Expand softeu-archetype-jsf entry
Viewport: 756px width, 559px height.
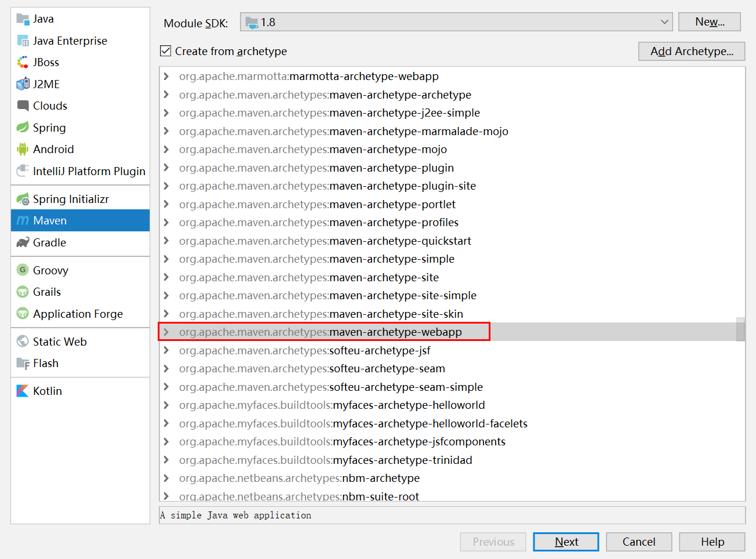tap(166, 350)
